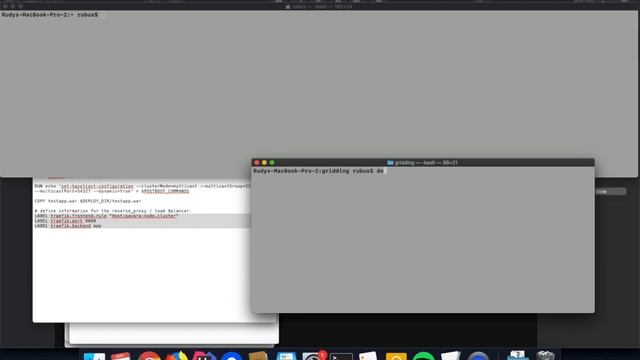Open Spotify from the Dock

pyautogui.click(x=423, y=356)
